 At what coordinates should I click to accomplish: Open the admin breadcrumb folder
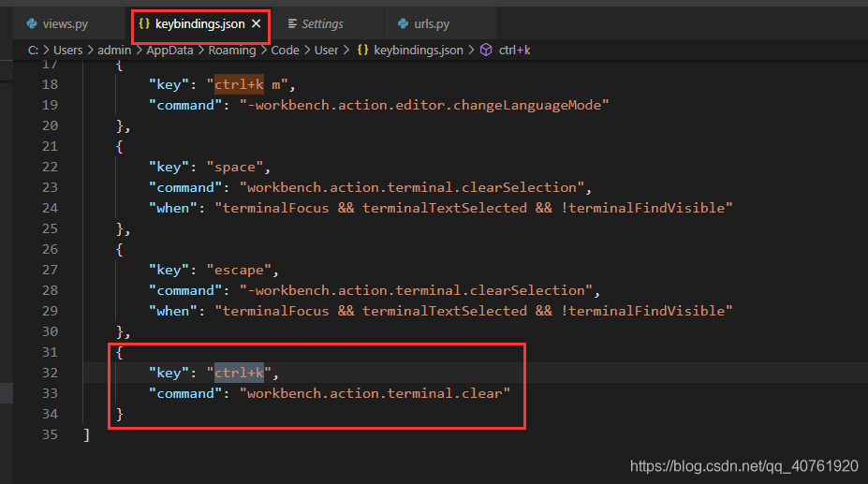(114, 50)
